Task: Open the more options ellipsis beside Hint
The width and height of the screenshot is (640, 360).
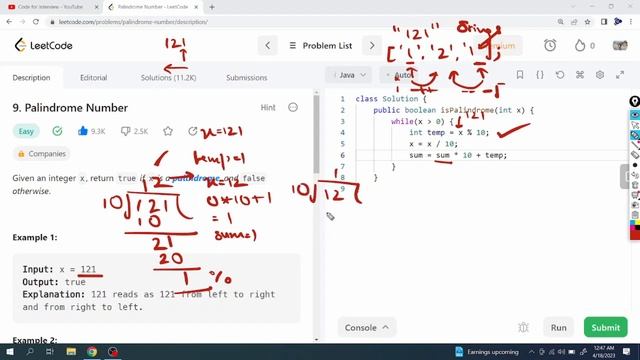Action: click(293, 107)
